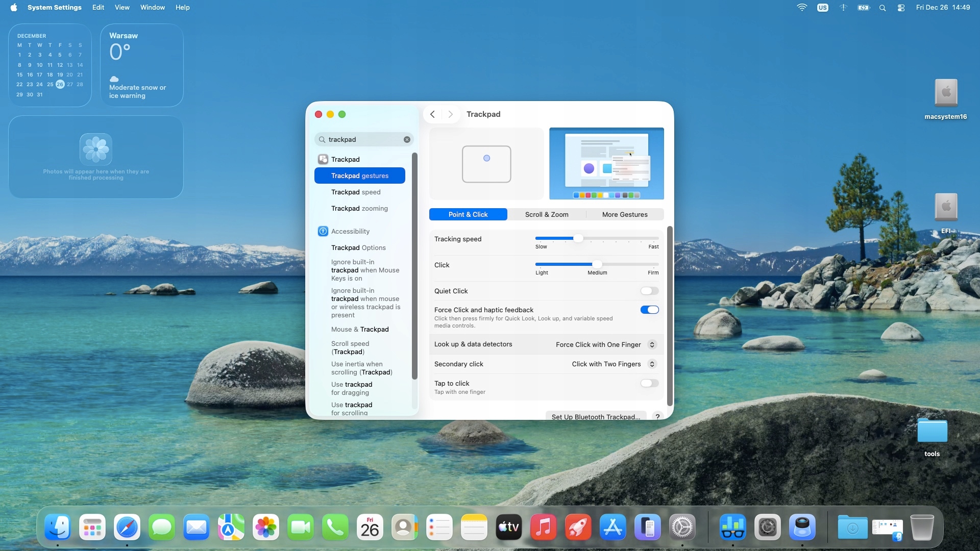980x551 pixels.
Task: Open Spotlight search magnifier in menu bar
Action: (x=883, y=8)
